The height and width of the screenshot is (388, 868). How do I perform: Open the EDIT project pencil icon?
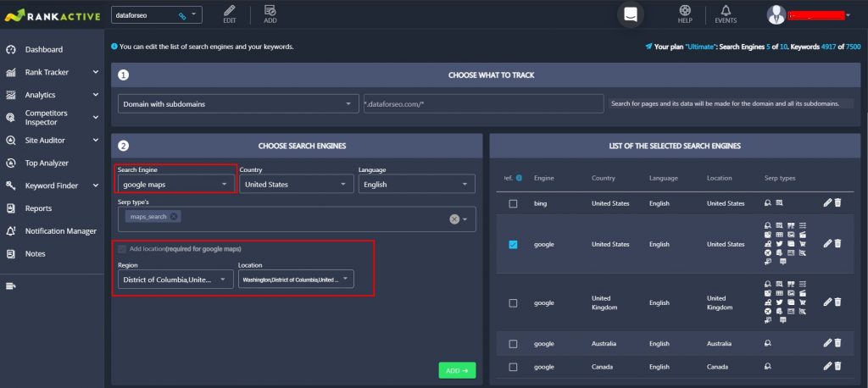click(229, 10)
